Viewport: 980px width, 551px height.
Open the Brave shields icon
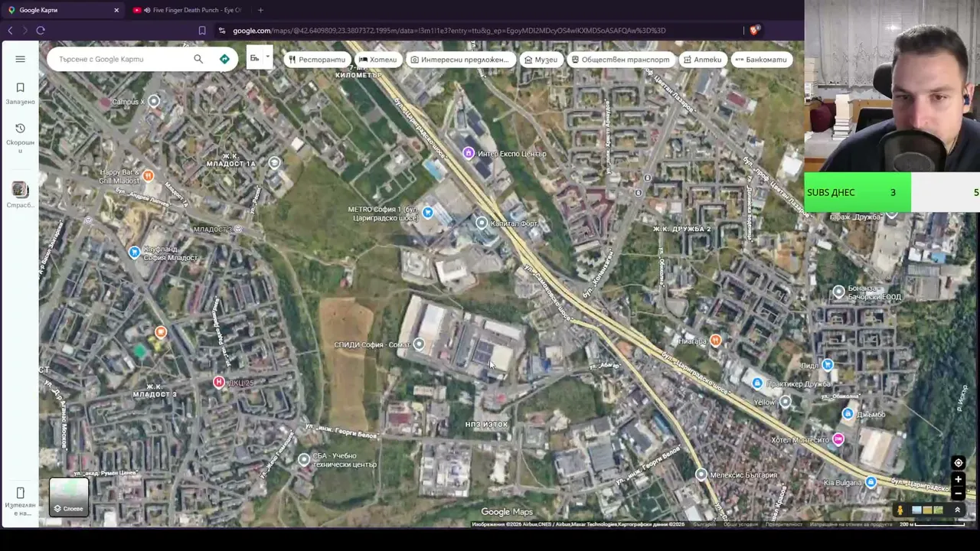click(x=754, y=31)
